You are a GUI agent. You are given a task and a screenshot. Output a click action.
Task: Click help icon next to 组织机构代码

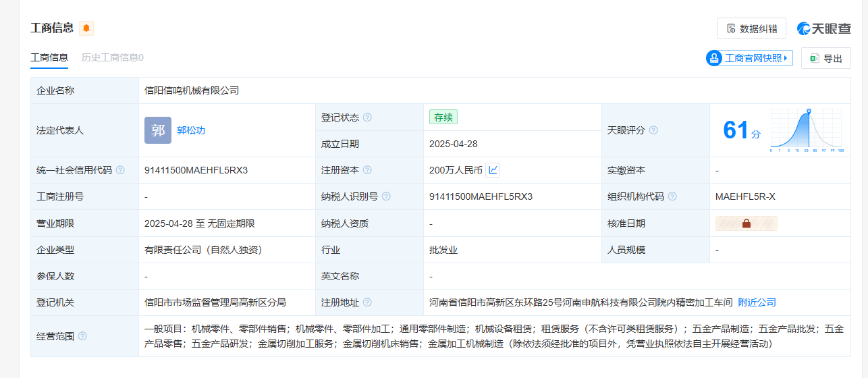click(x=672, y=196)
